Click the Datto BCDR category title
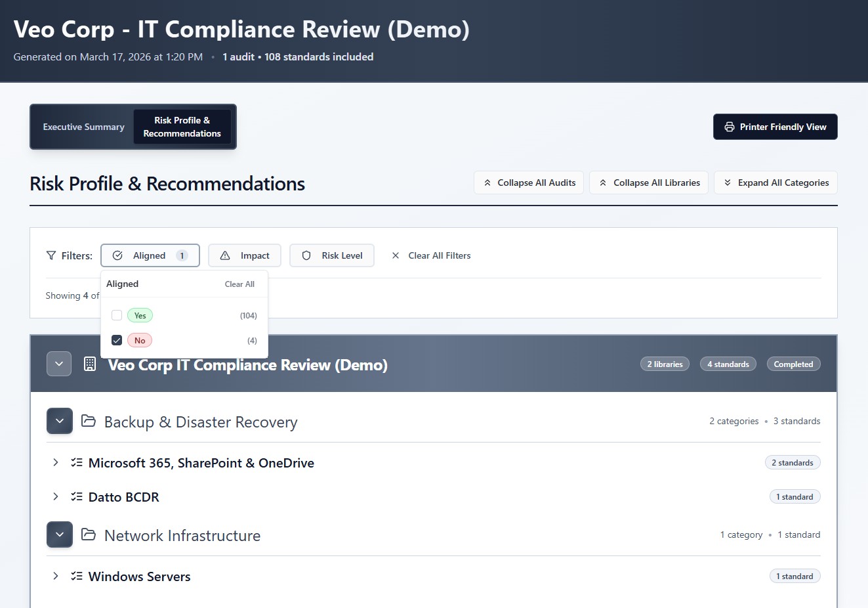The width and height of the screenshot is (868, 608). coord(124,497)
